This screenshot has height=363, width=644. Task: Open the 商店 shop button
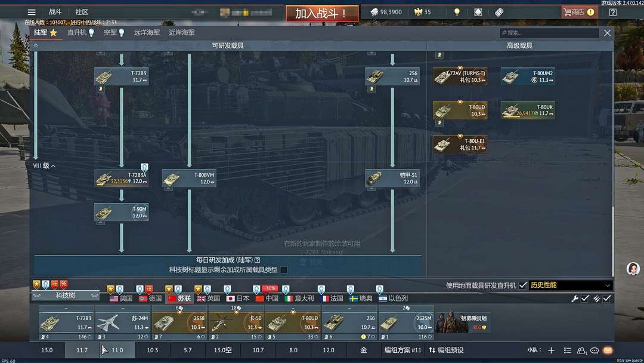(579, 13)
